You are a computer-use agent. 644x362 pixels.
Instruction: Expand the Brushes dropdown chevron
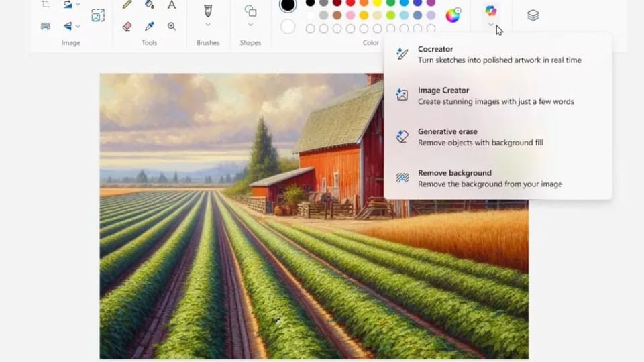point(208,25)
